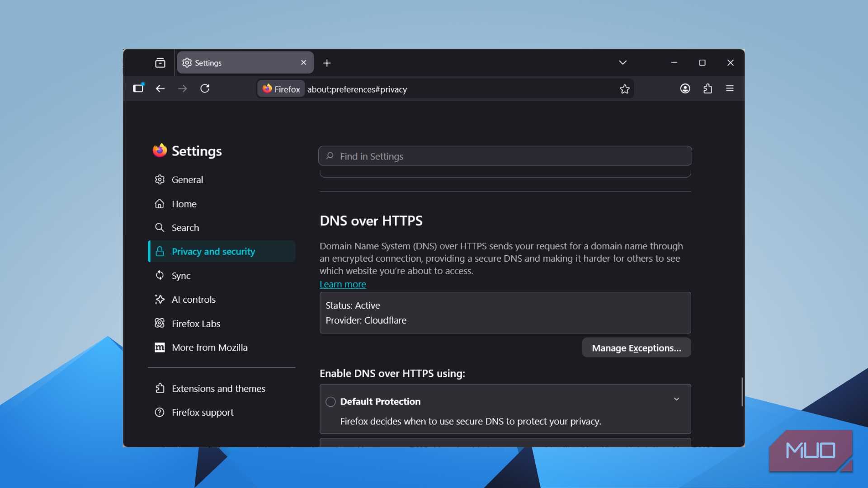Click the search icon in Find in Settings
The width and height of the screenshot is (868, 488).
330,156
